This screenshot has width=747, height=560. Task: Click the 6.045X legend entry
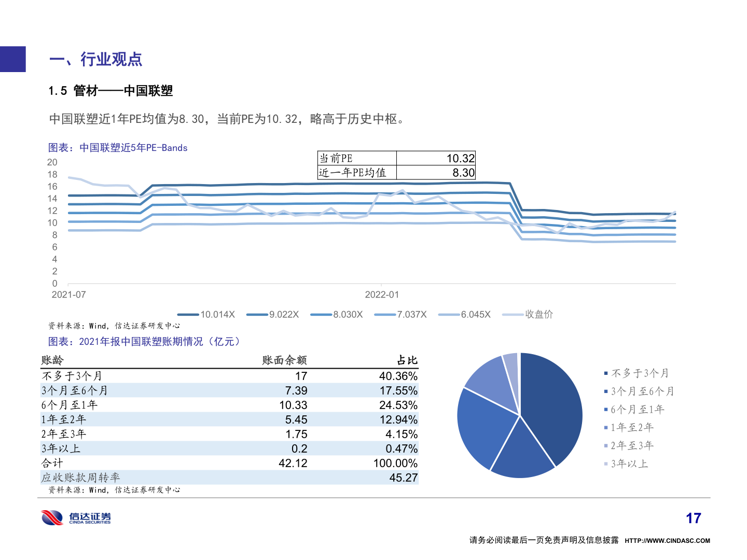pos(464,314)
